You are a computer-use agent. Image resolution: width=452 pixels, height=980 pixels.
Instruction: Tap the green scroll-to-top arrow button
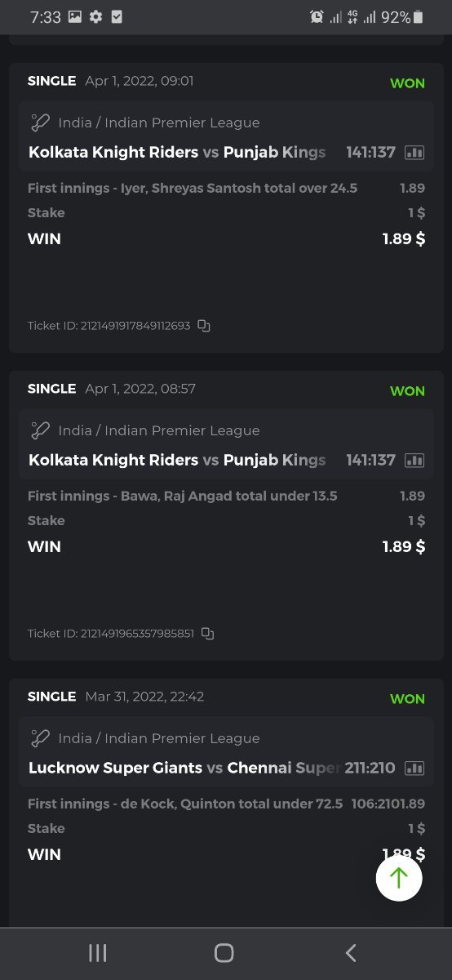399,878
